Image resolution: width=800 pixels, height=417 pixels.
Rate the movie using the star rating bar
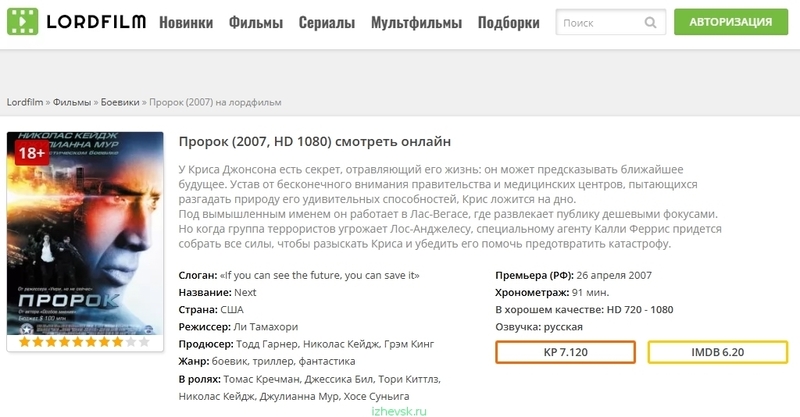(x=84, y=342)
